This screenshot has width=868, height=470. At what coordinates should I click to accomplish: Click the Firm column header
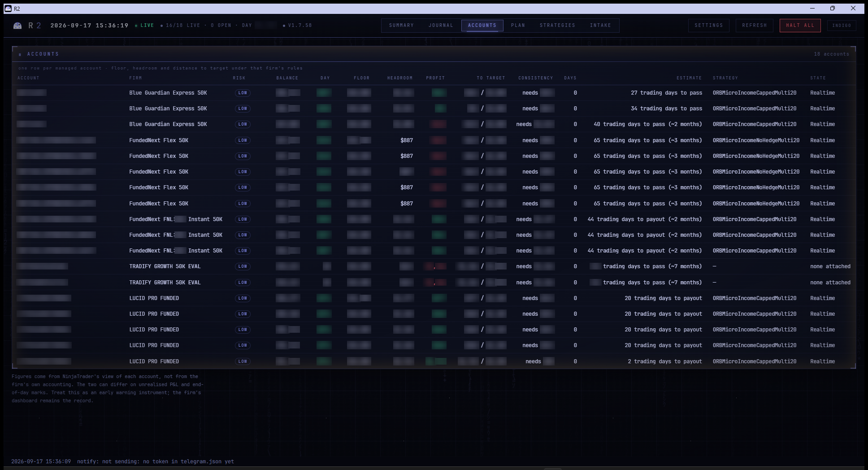135,78
